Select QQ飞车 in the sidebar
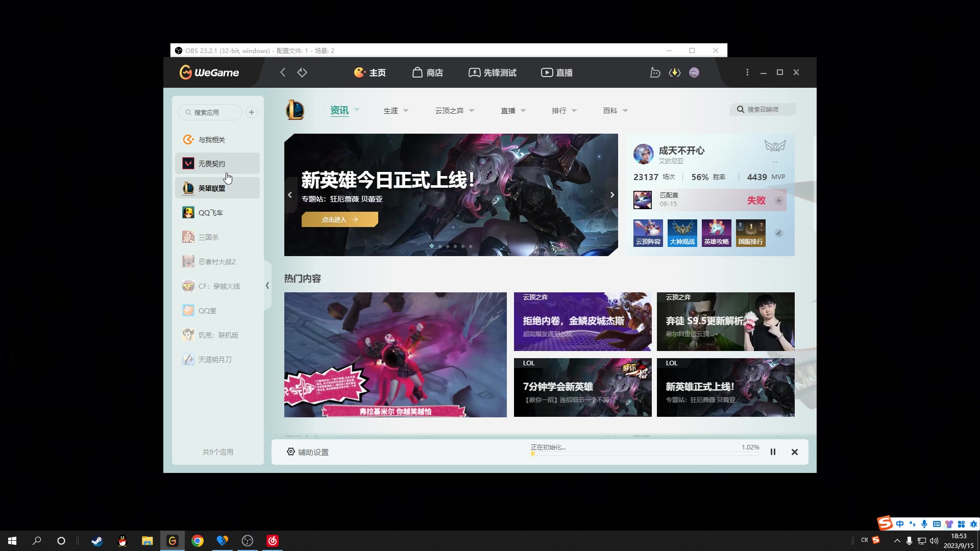The height and width of the screenshot is (551, 980). [217, 213]
